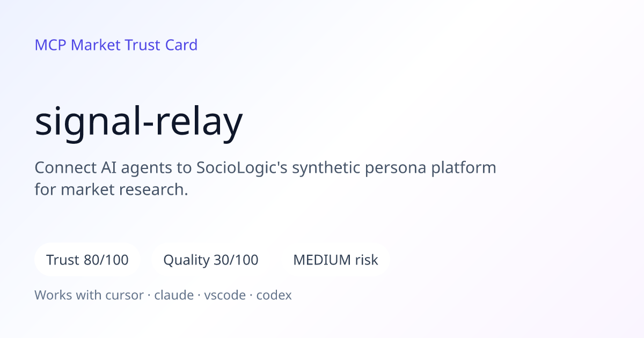Select 'synthetic persona platform' phrase
This screenshot has width=644, height=338.
(x=394, y=168)
